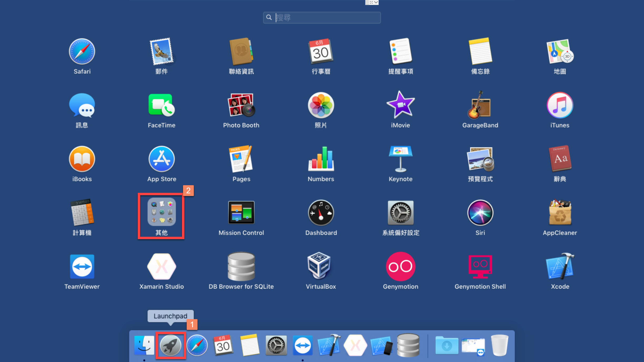The image size is (644, 362).
Task: Open the Downloads folder in Dock
Action: pyautogui.click(x=447, y=345)
